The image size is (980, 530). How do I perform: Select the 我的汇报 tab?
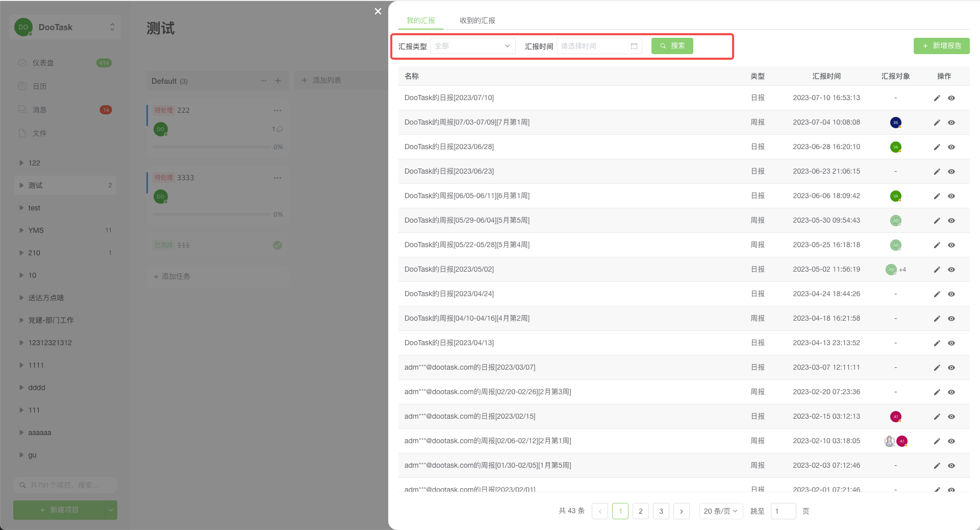421,20
